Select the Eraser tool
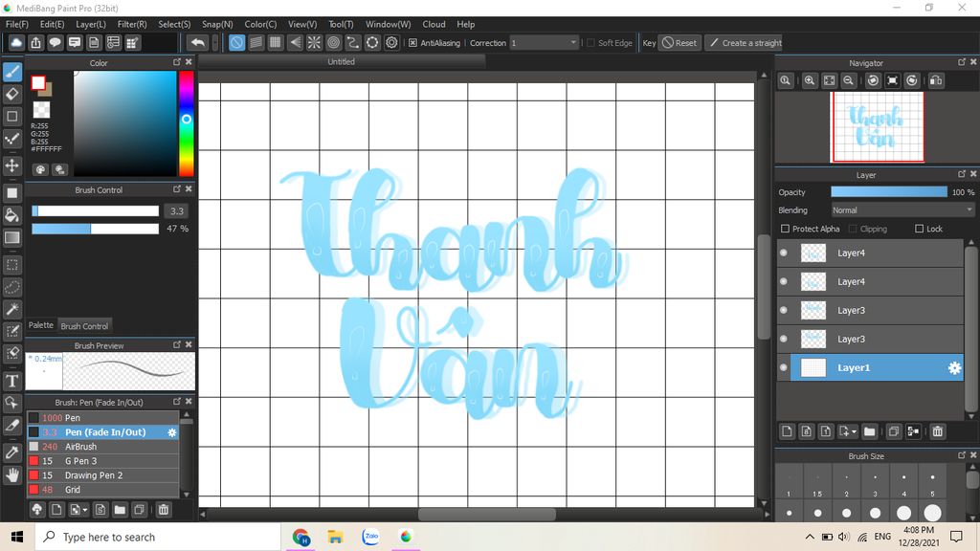The width and height of the screenshot is (980, 551). point(11,95)
